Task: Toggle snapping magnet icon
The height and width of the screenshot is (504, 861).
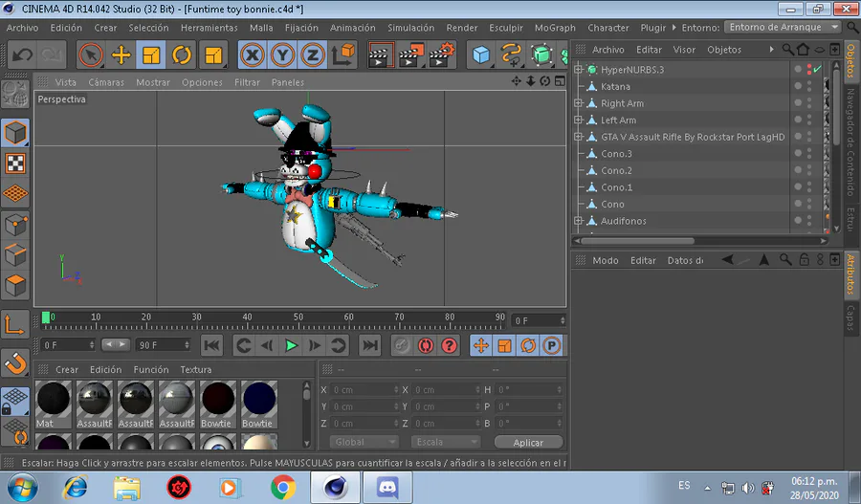Action: click(x=15, y=362)
